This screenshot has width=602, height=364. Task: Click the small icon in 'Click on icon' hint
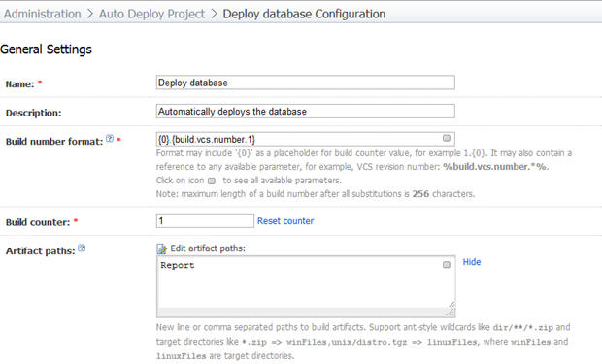(212, 181)
